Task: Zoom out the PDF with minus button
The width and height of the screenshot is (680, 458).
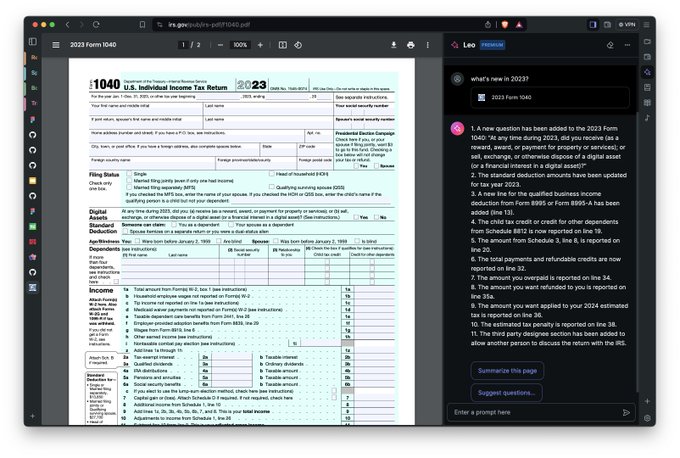Action: pyautogui.click(x=220, y=45)
